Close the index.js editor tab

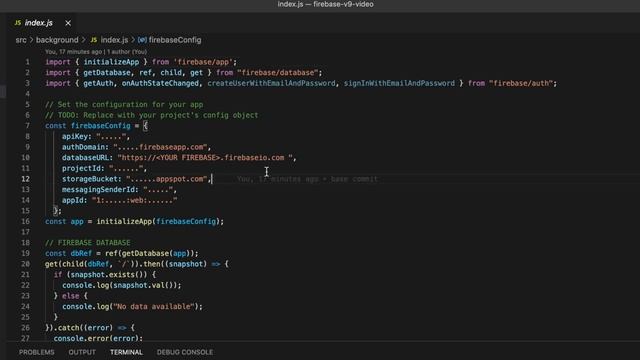(68, 23)
